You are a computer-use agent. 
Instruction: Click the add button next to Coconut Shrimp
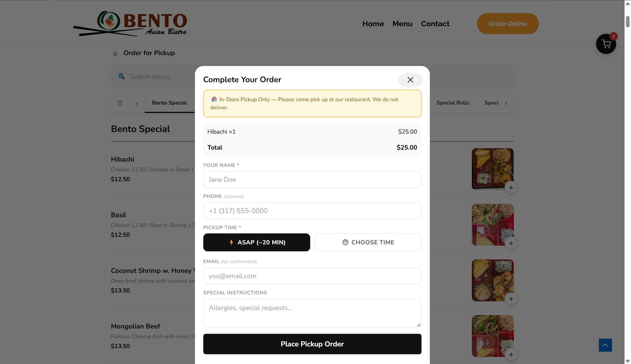point(511,299)
